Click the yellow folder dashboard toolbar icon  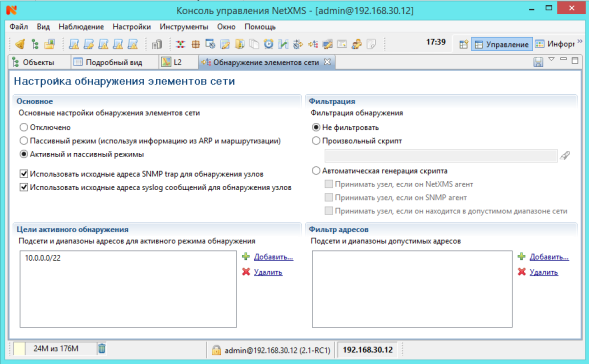pos(50,44)
